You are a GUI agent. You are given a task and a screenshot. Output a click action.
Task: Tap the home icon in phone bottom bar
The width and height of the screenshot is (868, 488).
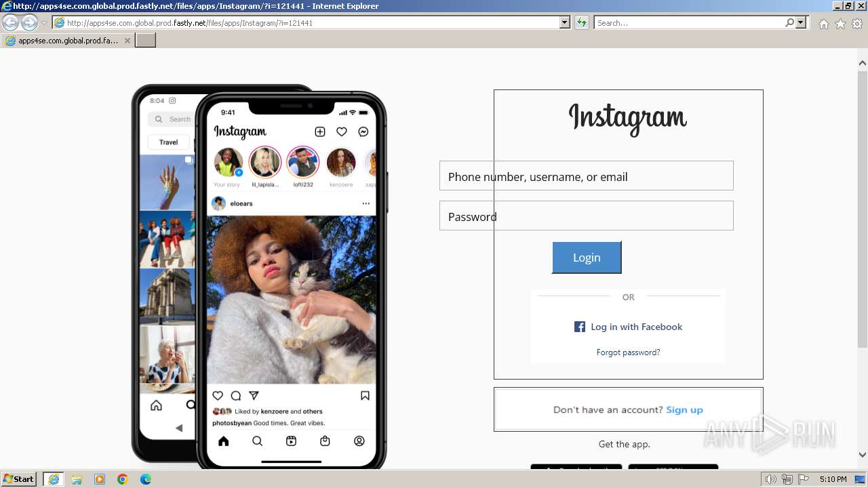tap(223, 441)
